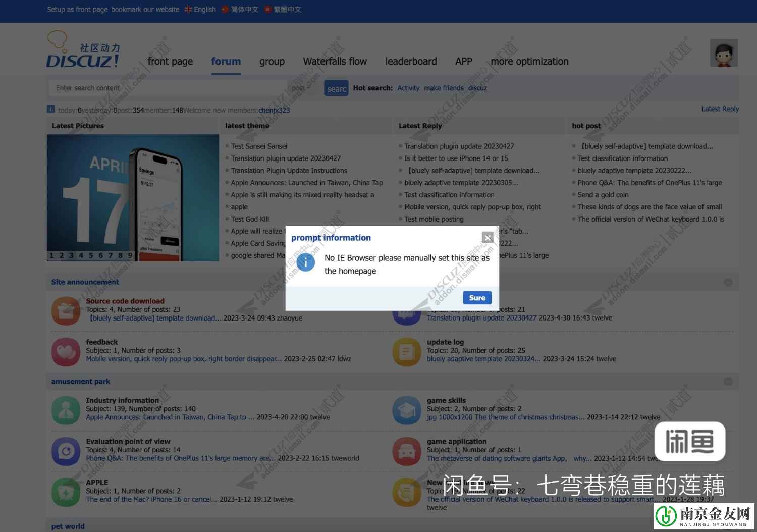Open the feedback forum heart icon
The width and height of the screenshot is (757, 532).
pyautogui.click(x=66, y=351)
